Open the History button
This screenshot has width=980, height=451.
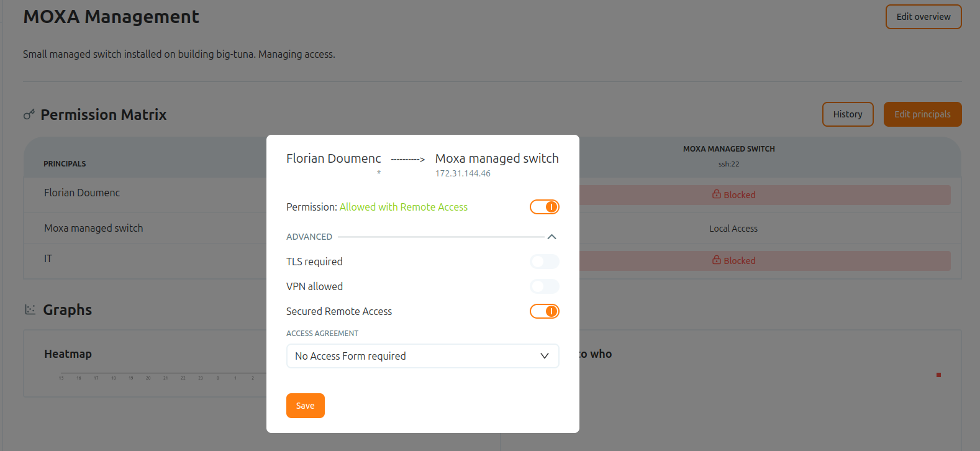[x=848, y=114]
